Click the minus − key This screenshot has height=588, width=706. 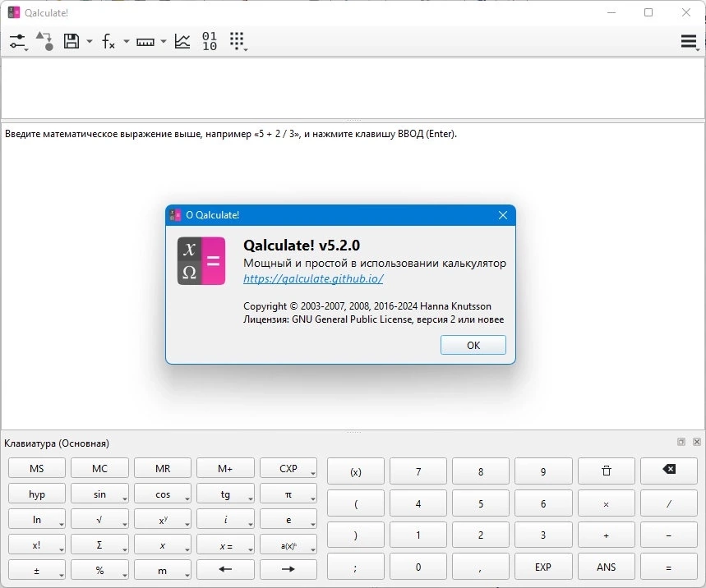tap(669, 535)
